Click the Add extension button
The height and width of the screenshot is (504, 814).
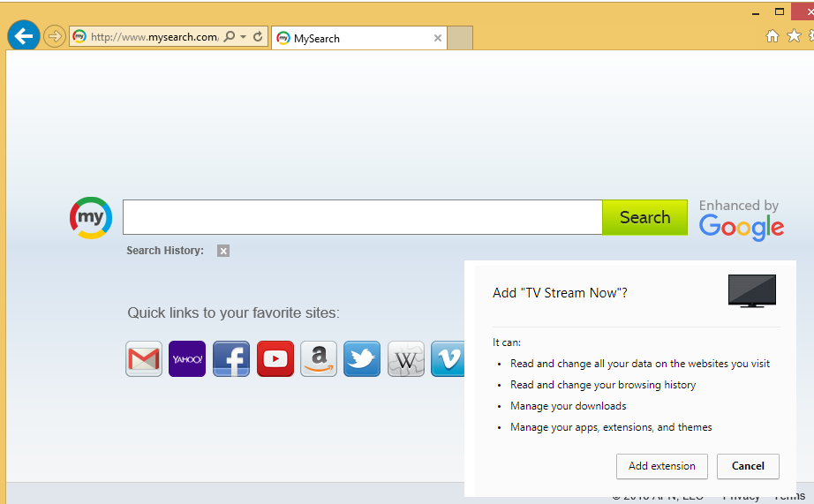[x=661, y=466]
